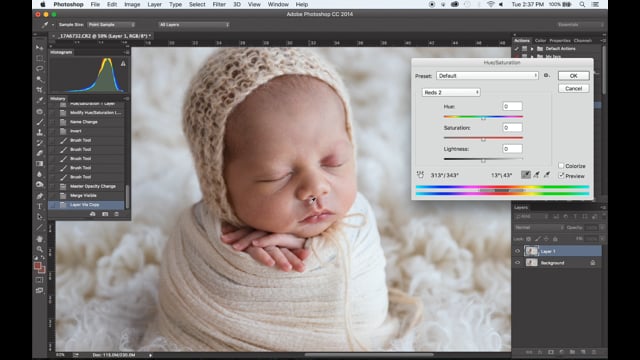
Task: Select the Eyedropper tool in toolbox
Action: click(x=40, y=100)
